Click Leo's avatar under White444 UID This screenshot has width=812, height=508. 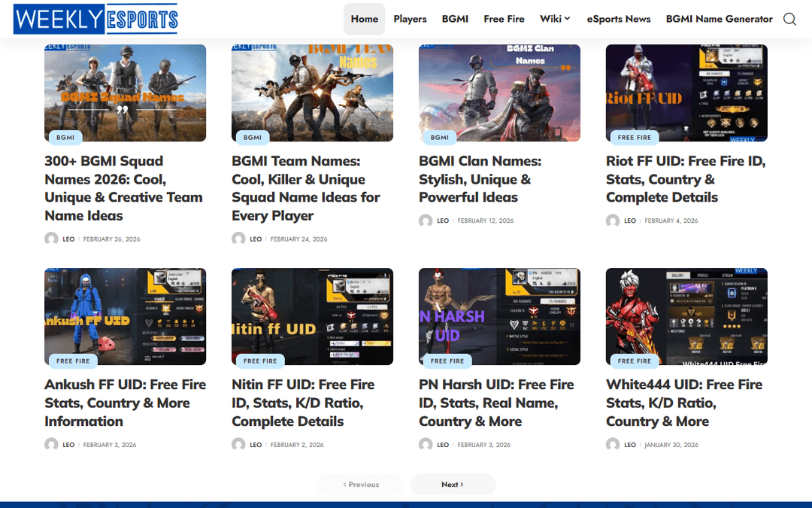(x=613, y=445)
